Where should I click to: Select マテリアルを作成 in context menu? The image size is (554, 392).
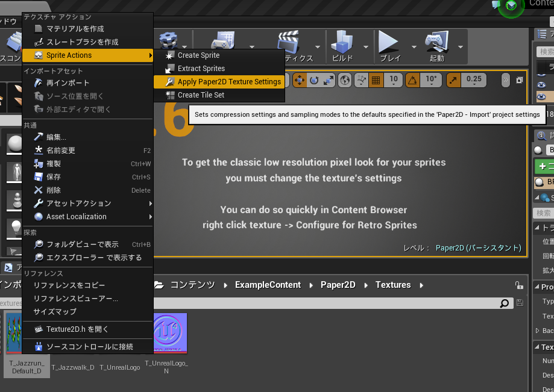click(87, 28)
